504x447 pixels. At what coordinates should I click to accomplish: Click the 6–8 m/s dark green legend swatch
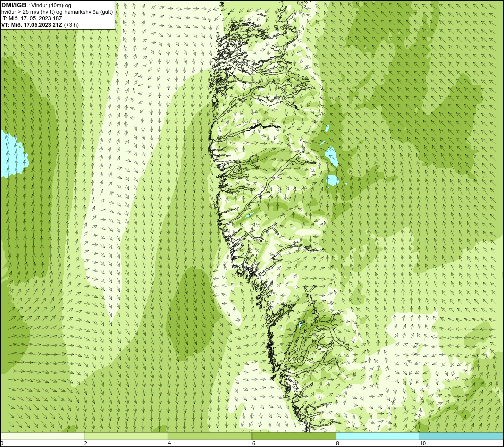294,436
